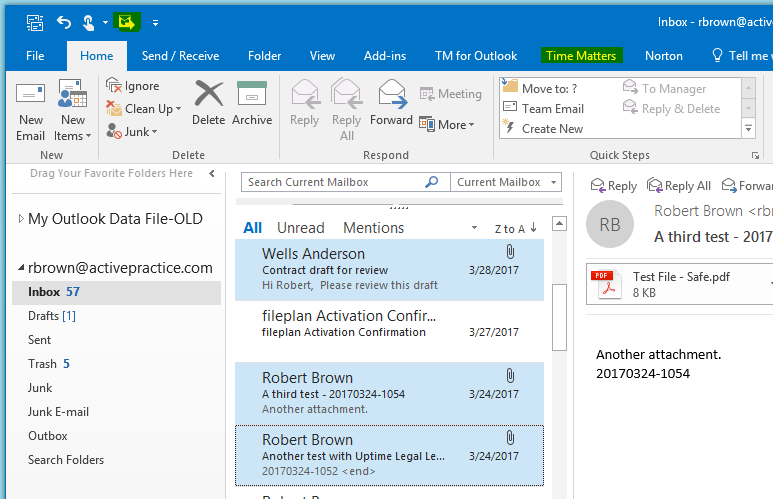The width and height of the screenshot is (773, 499).
Task: Click the Meeting reply button
Action: [451, 94]
